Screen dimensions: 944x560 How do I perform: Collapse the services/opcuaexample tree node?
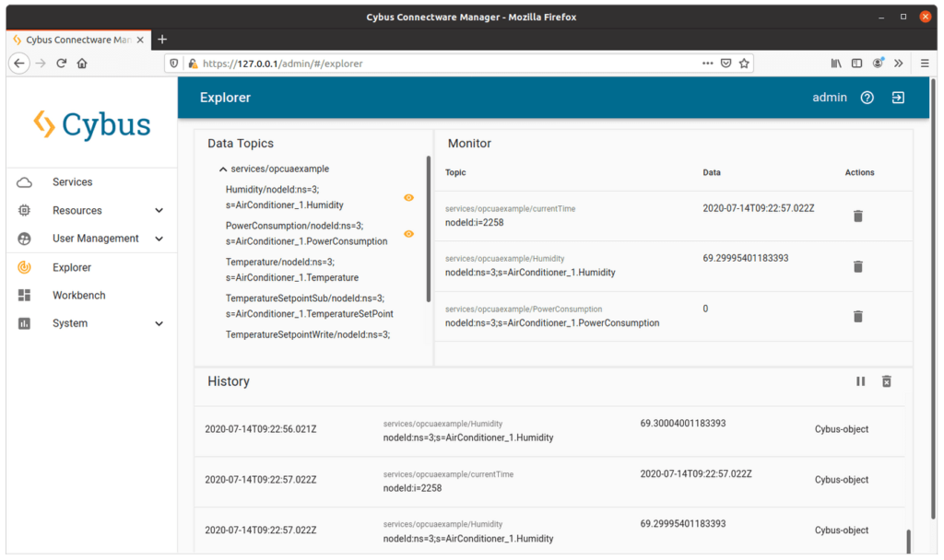(x=223, y=169)
